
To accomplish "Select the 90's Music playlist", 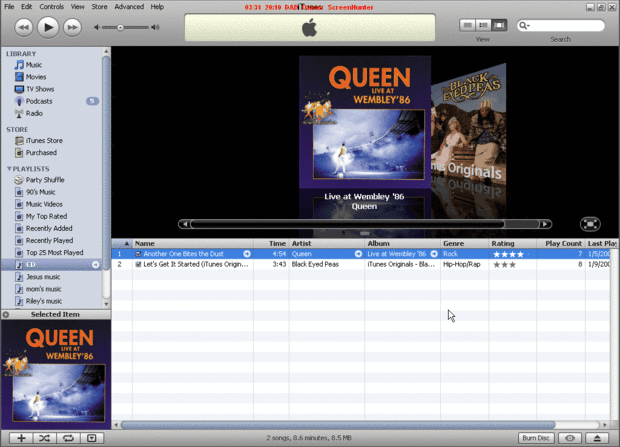I will (x=40, y=192).
